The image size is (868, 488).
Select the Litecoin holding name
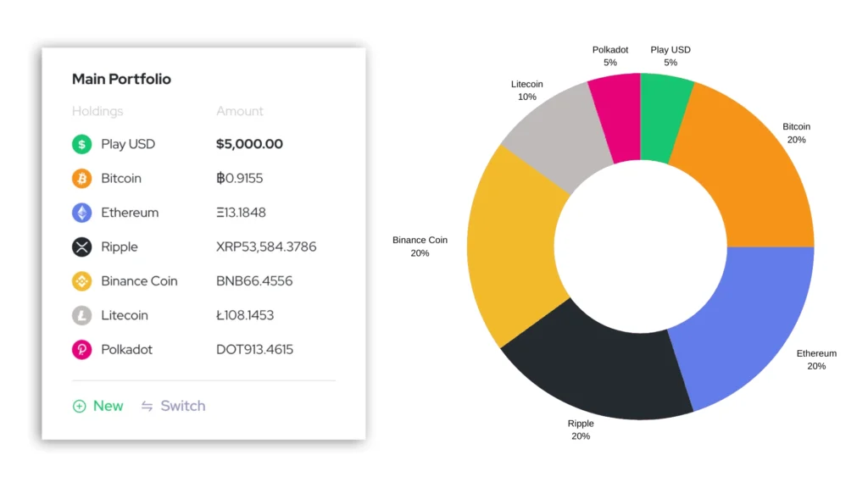125,315
